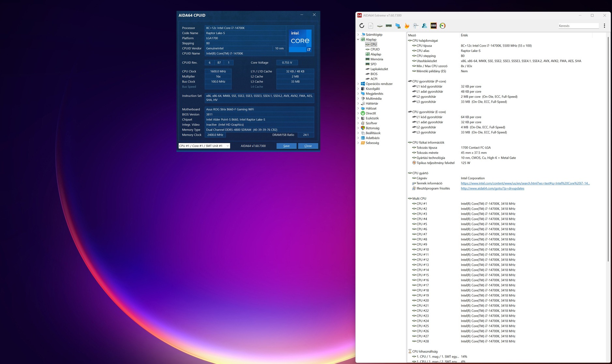Expand the Sebesség node arrow
612x364 pixels.
point(358,143)
